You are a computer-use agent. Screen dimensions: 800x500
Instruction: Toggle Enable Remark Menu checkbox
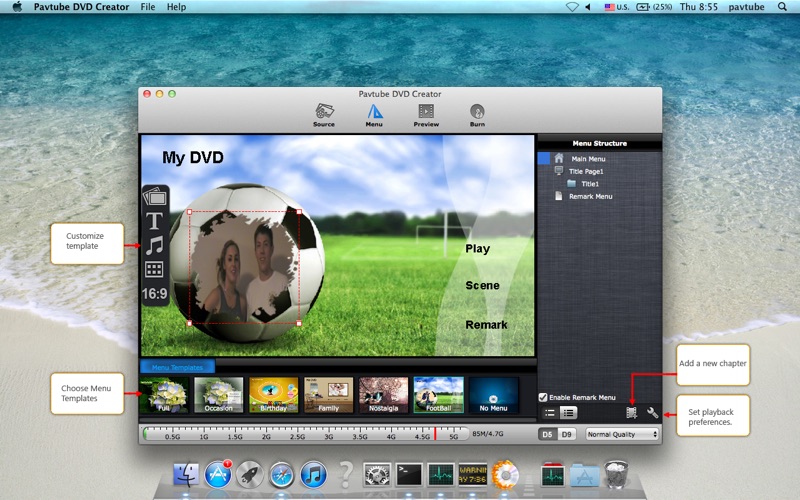(543, 397)
